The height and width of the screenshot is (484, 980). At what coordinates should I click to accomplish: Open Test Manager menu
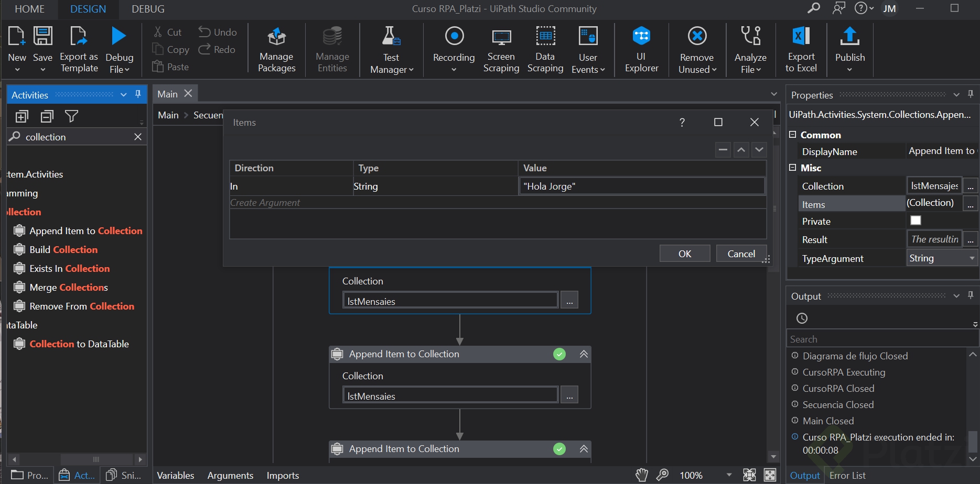point(391,50)
